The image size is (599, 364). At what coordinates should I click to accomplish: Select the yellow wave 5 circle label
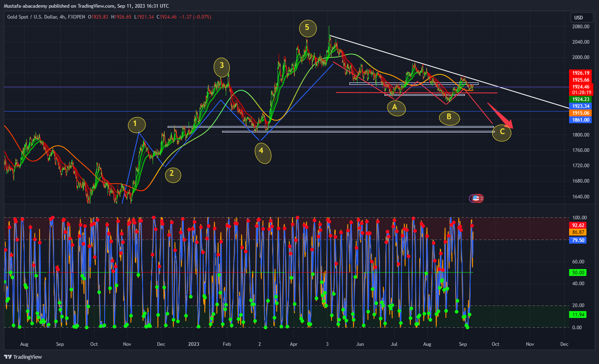click(307, 28)
